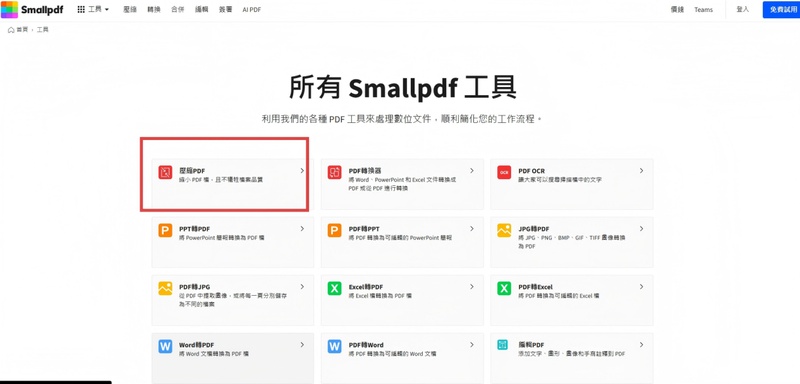Select the PDF轉PPT title text
The width and height of the screenshot is (800, 384).
tap(364, 229)
